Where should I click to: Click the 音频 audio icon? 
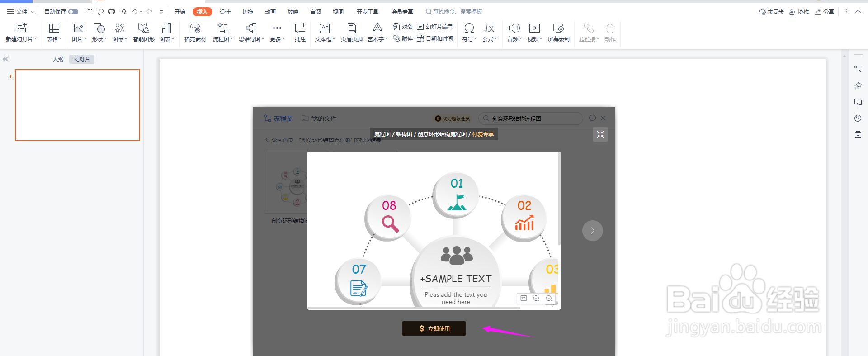click(514, 28)
